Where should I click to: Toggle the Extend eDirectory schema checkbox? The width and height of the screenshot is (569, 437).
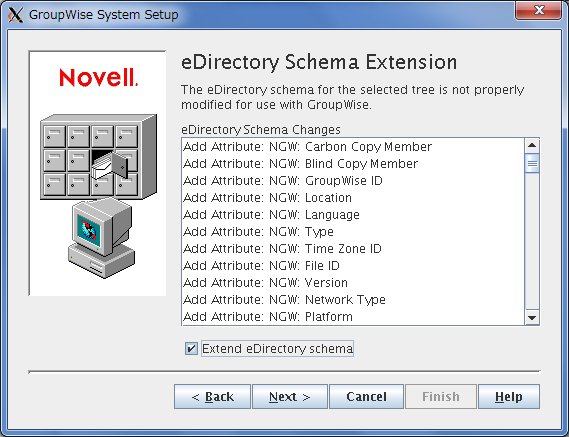(x=191, y=349)
